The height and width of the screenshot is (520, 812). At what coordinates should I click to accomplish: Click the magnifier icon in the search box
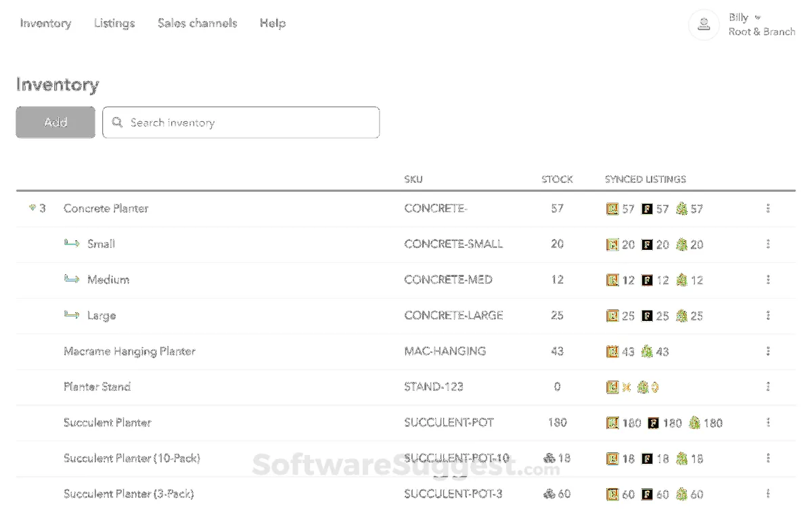pos(118,123)
